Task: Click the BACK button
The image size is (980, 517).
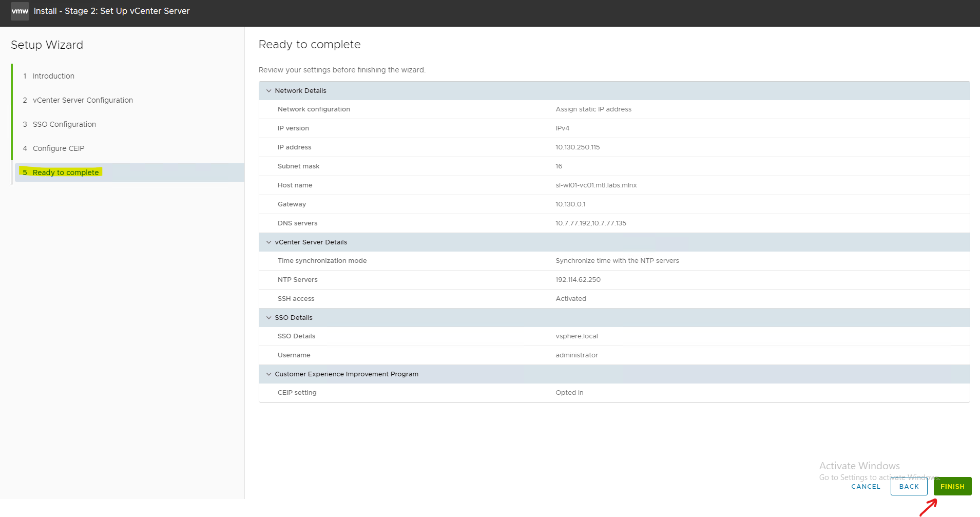Action: pyautogui.click(x=909, y=486)
